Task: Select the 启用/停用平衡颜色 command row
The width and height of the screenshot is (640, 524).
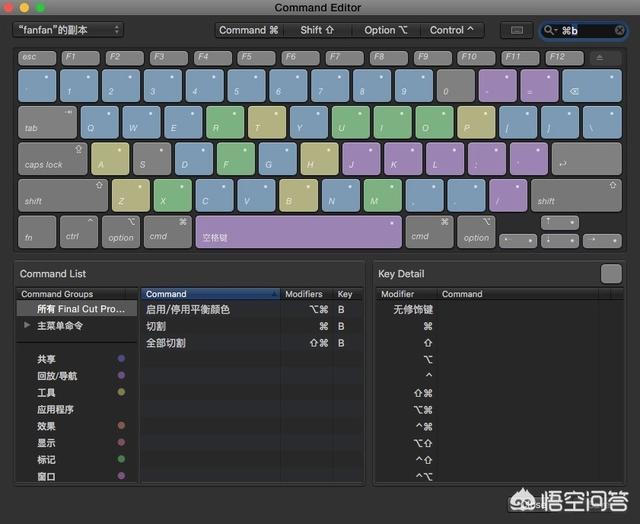Action: [x=252, y=310]
